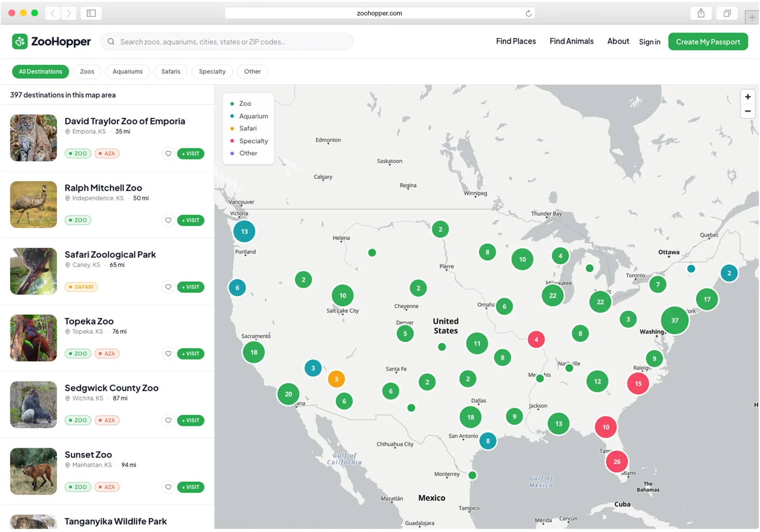Open the 18 cluster near Sacramento

(x=254, y=352)
